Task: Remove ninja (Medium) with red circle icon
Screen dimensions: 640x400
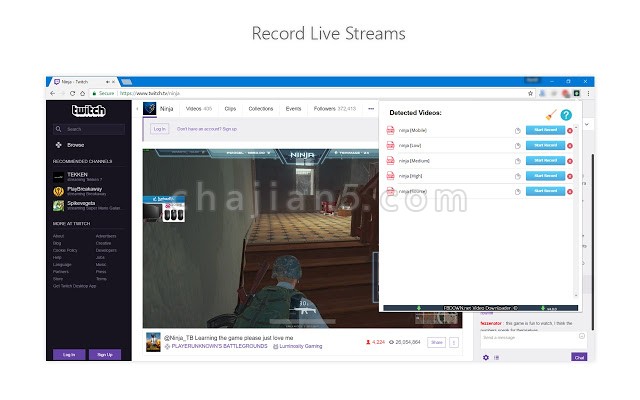Action: click(x=570, y=161)
